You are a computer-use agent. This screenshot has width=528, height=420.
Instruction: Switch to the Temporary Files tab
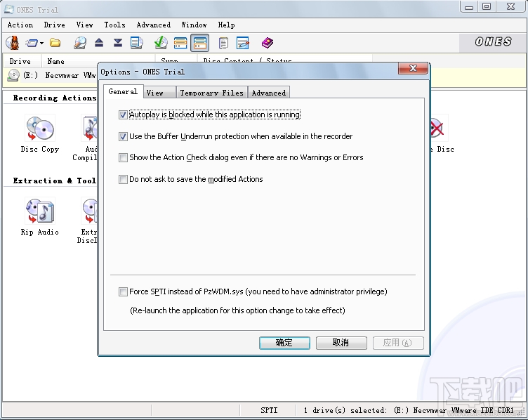(211, 93)
